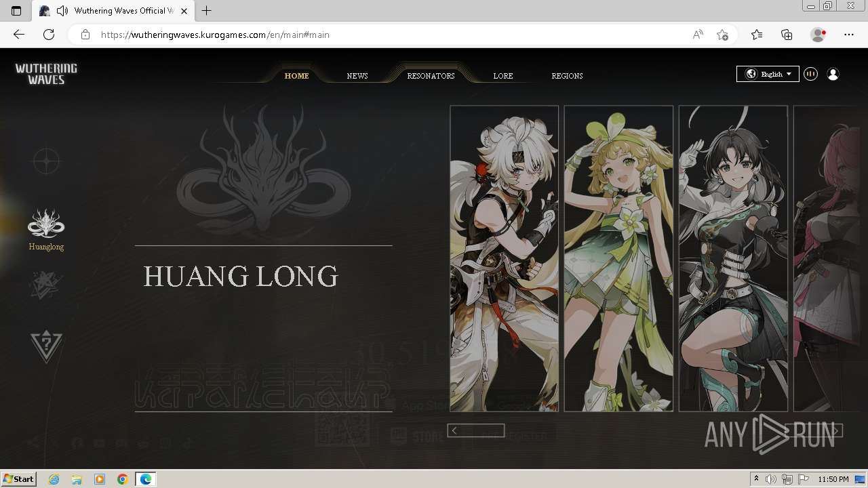The image size is (868, 488).
Task: Open File Explorer from taskbar
Action: [x=77, y=479]
